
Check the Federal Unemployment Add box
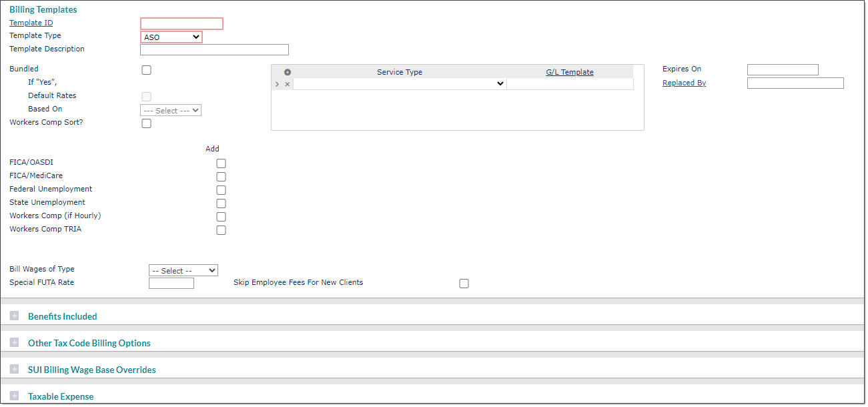coord(221,189)
